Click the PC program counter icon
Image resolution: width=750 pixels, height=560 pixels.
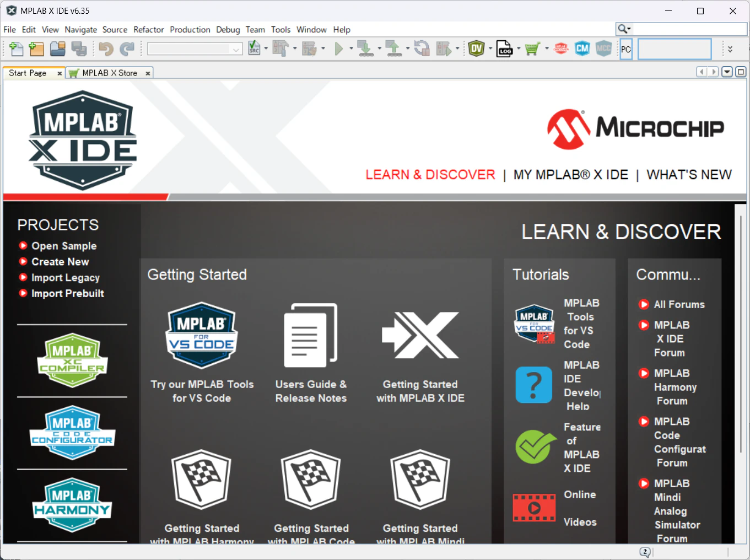point(626,49)
